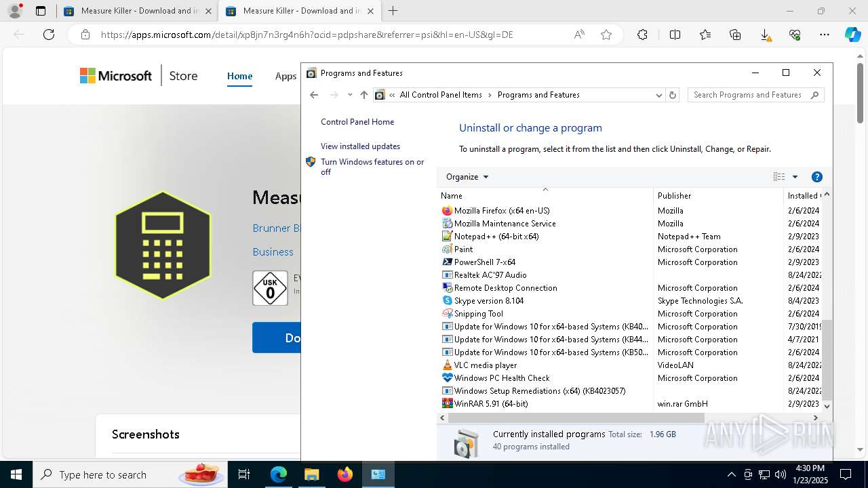868x488 pixels.
Task: Open Microsoft Store Apps tab
Action: point(285,76)
